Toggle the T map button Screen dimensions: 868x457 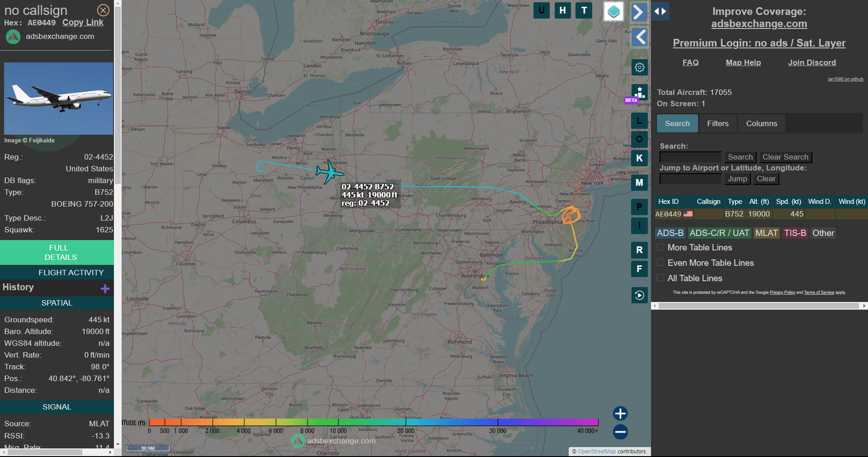click(584, 10)
